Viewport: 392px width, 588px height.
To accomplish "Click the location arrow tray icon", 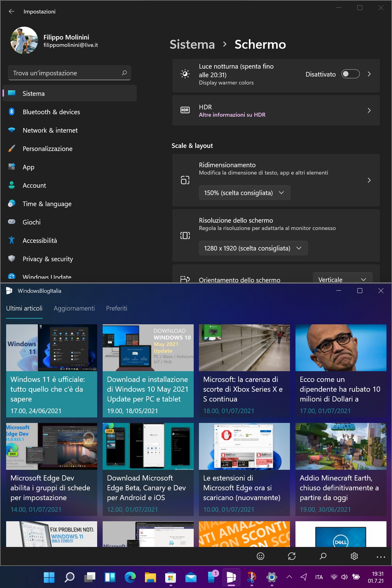I will 304,577.
